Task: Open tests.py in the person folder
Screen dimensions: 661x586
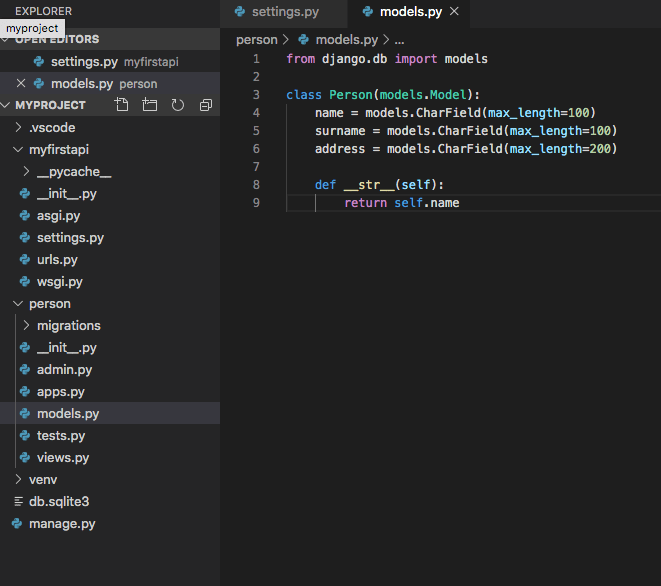Action: (110, 435)
